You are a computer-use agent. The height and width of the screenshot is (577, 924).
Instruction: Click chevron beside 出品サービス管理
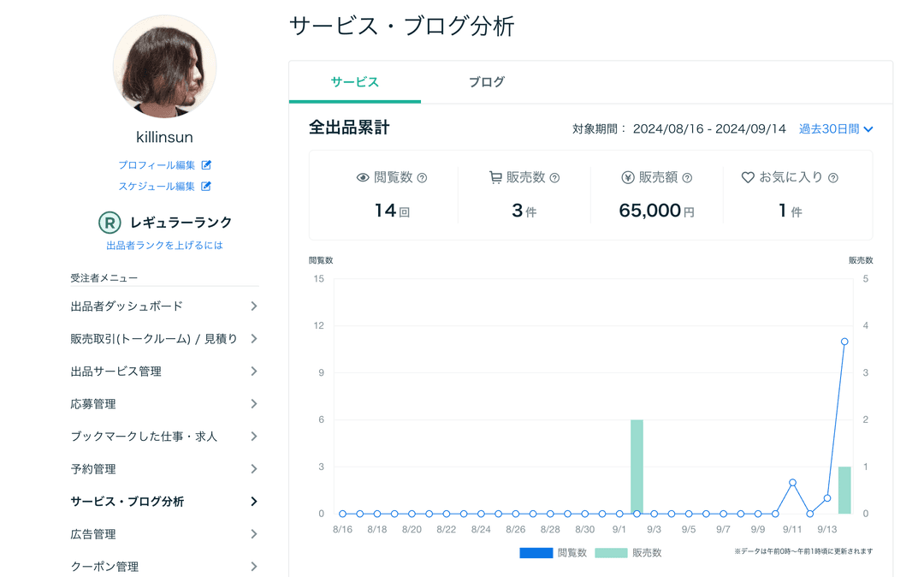pyautogui.click(x=254, y=372)
